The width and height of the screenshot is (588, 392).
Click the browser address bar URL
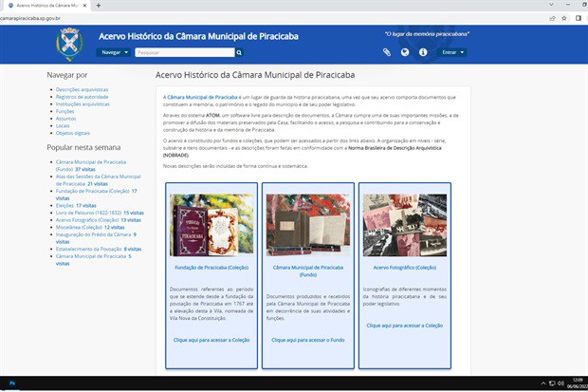pos(30,18)
